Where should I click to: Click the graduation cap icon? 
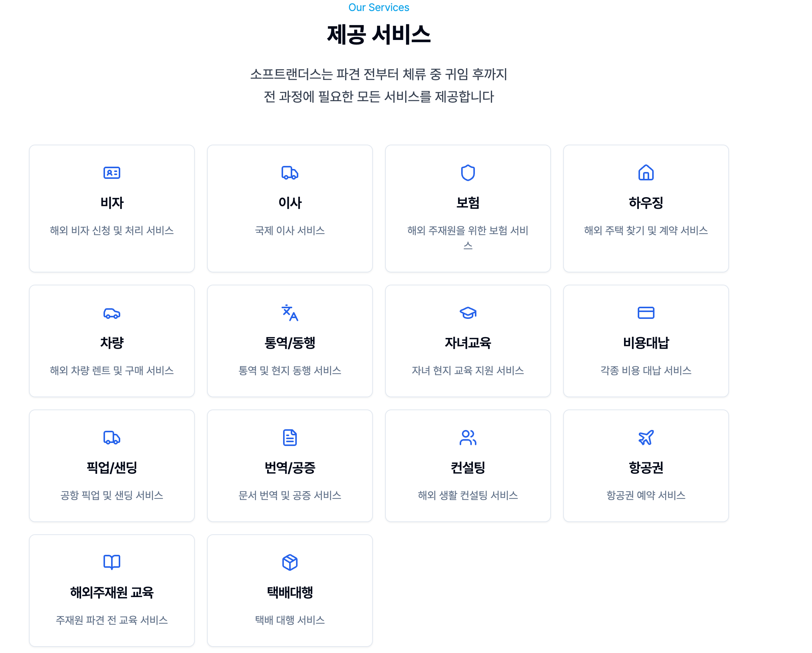pyautogui.click(x=468, y=313)
